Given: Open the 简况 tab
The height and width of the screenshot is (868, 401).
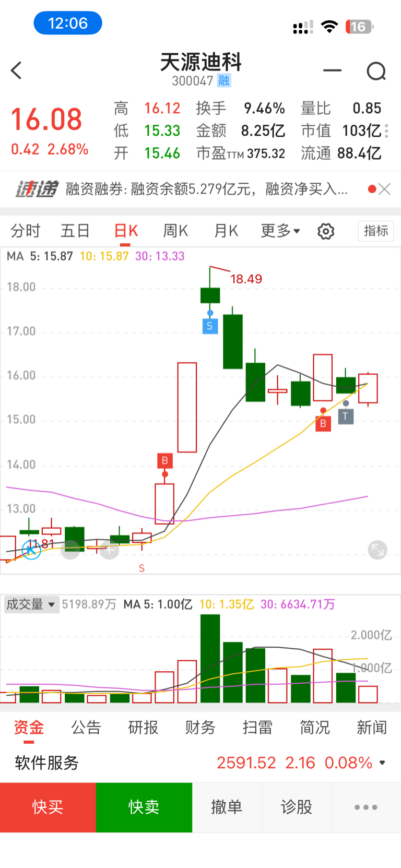Looking at the screenshot, I should click(x=314, y=727).
